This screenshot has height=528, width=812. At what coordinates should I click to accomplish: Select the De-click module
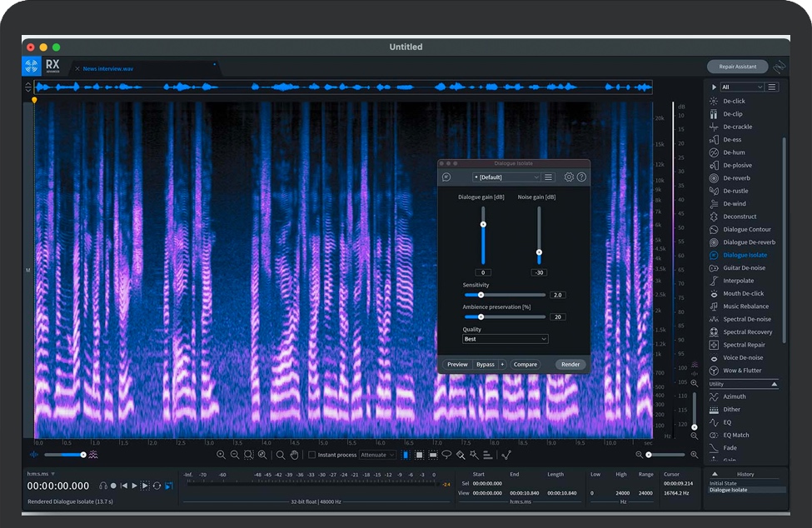click(x=733, y=101)
